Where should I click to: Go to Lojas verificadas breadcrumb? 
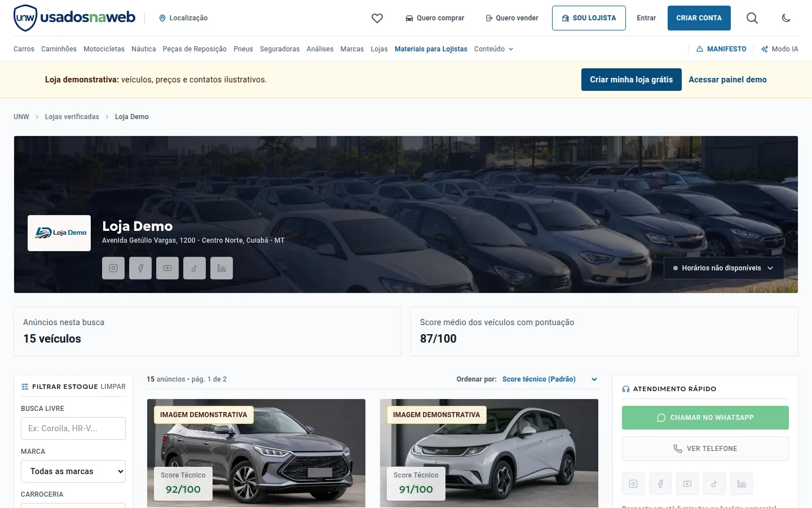coord(72,117)
